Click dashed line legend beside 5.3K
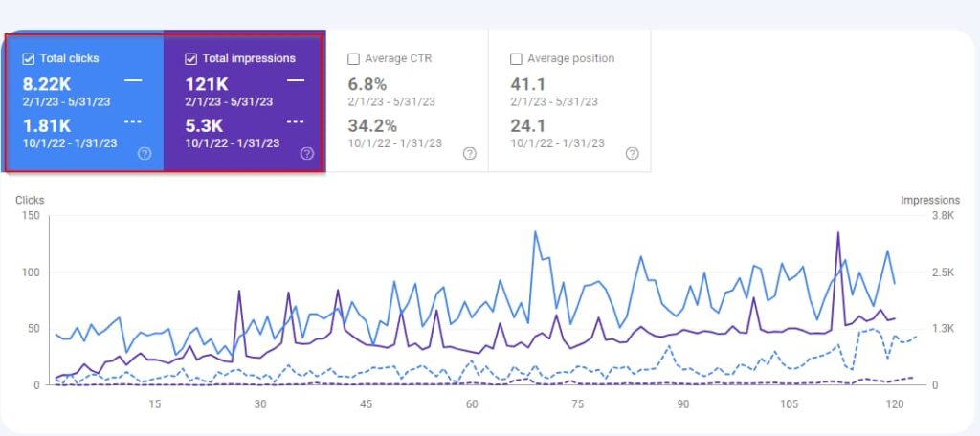The width and height of the screenshot is (980, 436). click(x=296, y=121)
